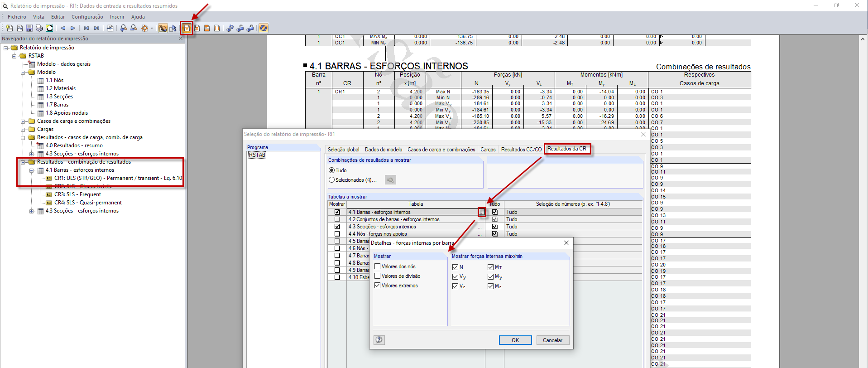The height and width of the screenshot is (368, 868).
Task: Switch to the Dados do modelo tab
Action: tap(384, 150)
